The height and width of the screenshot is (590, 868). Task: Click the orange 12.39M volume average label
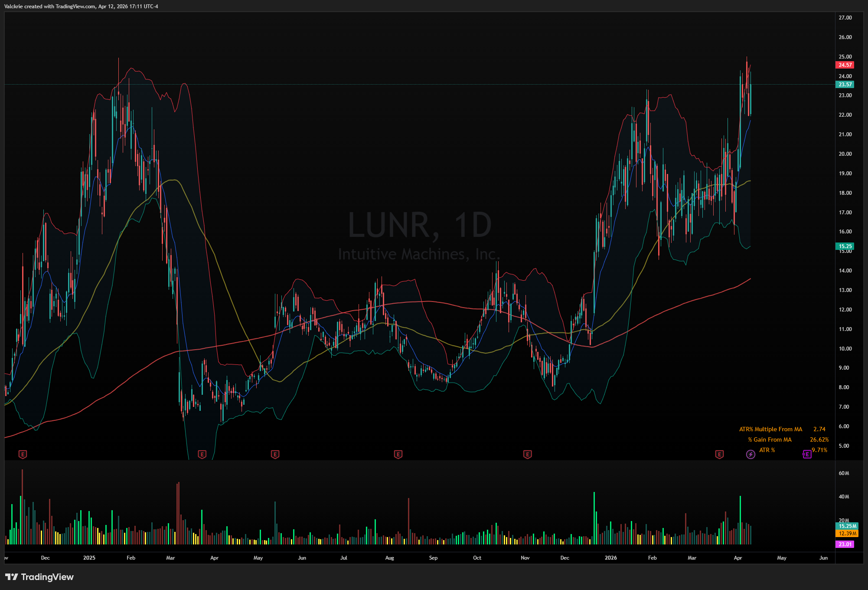847,533
